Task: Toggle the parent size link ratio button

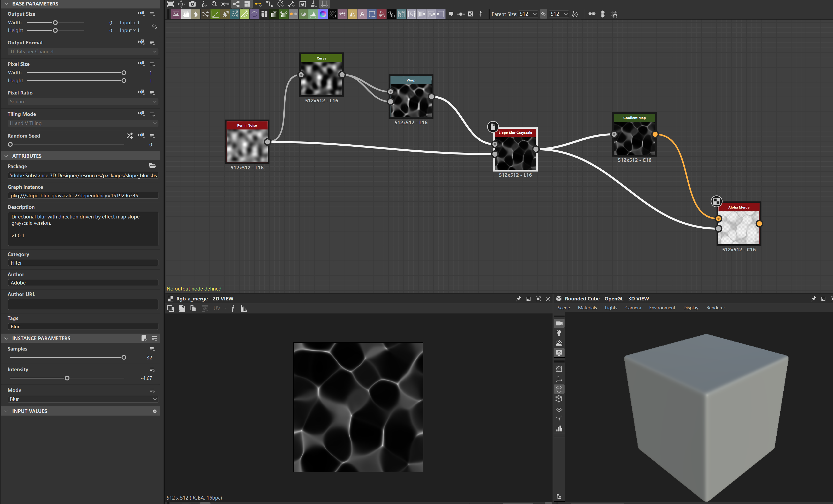Action: tap(543, 14)
